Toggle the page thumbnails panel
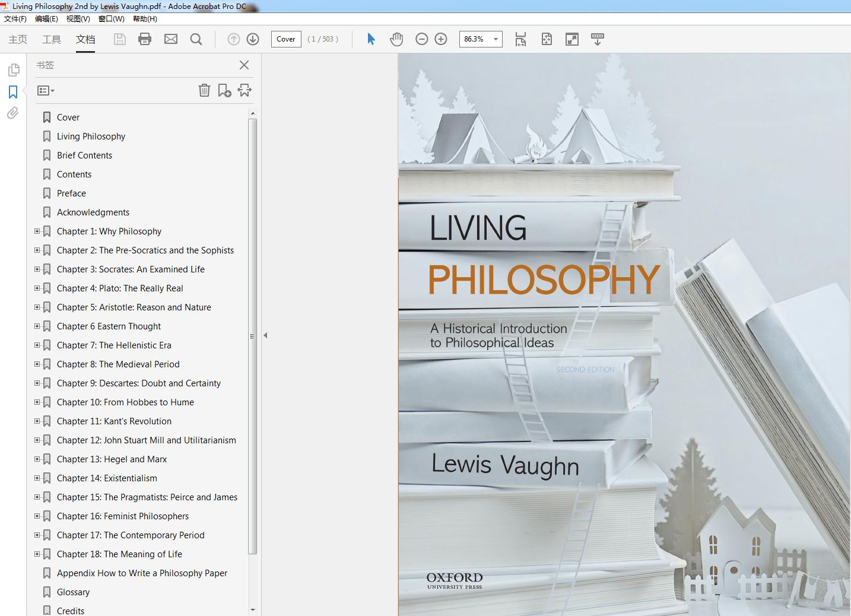The height and width of the screenshot is (616, 851). click(13, 70)
